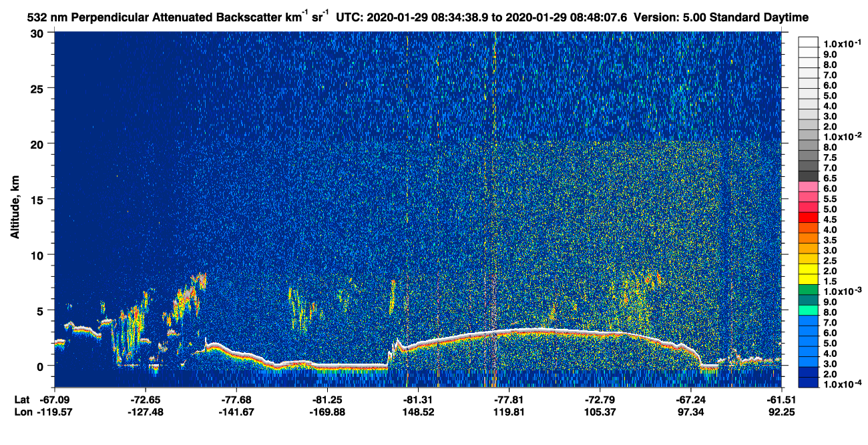
Task: Click longitude value '105.37'
Action: pyautogui.click(x=600, y=412)
